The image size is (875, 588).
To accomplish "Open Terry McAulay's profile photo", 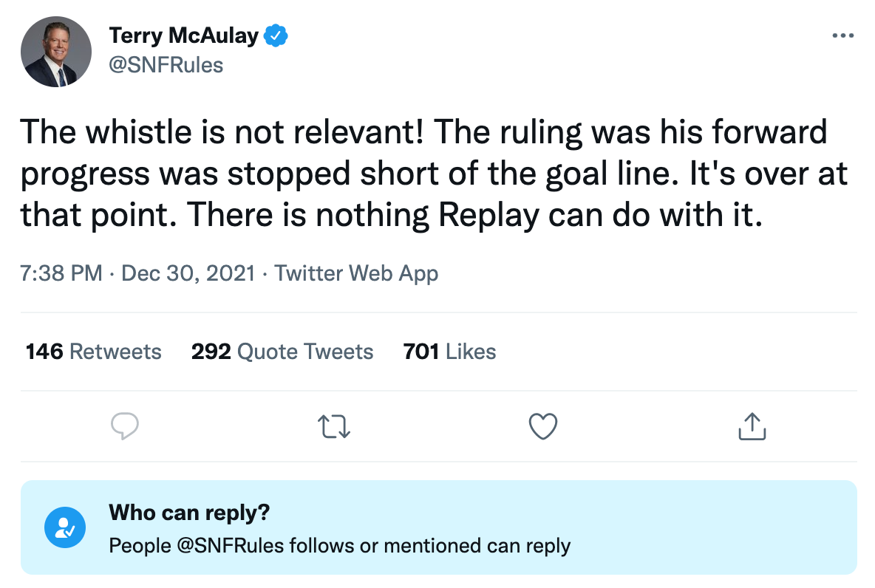I will point(56,52).
